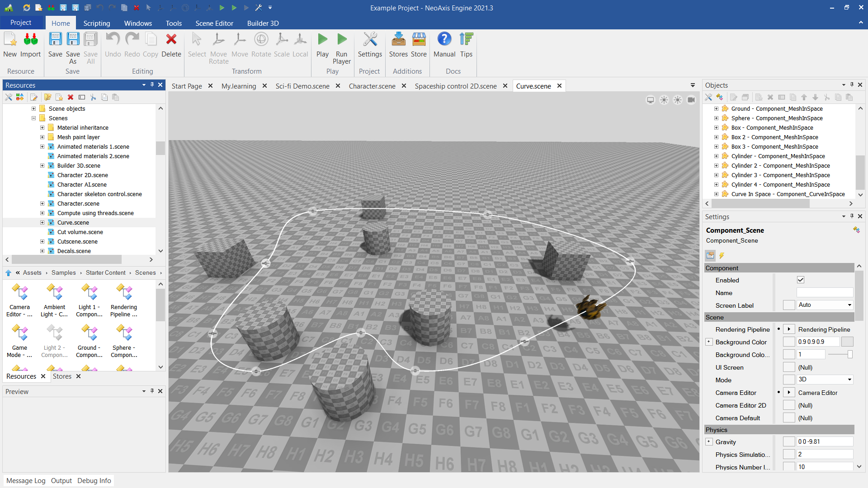Open the Scene Editor ribbon tab
The height and width of the screenshot is (488, 868).
[x=214, y=23]
